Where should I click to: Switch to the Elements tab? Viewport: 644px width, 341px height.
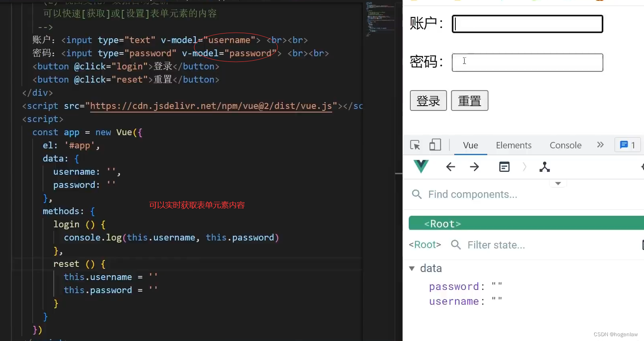click(514, 145)
